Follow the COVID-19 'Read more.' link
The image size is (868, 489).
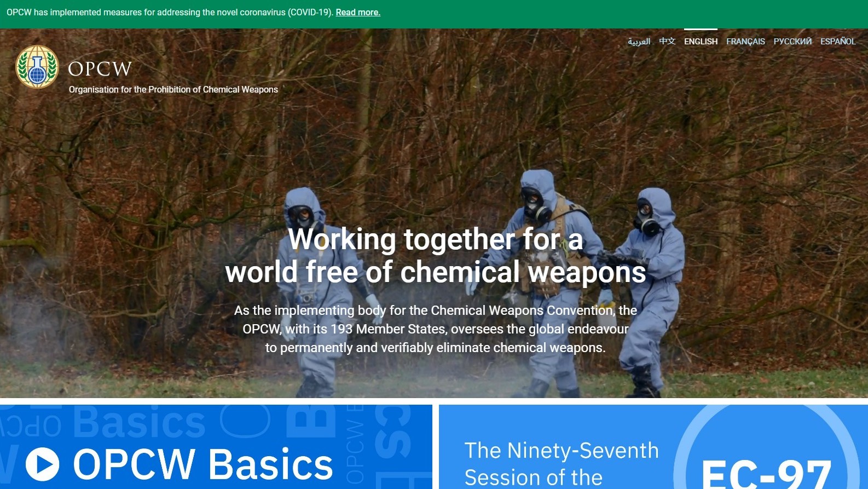tap(358, 12)
